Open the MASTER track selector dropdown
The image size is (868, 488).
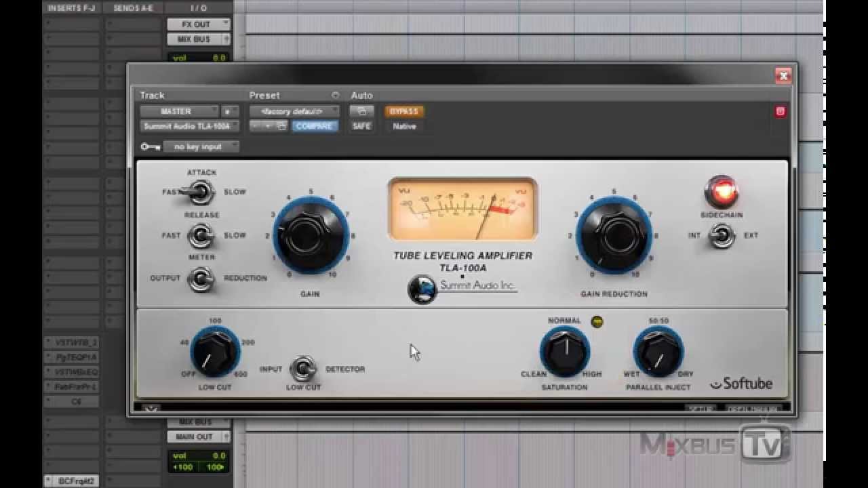pos(180,111)
